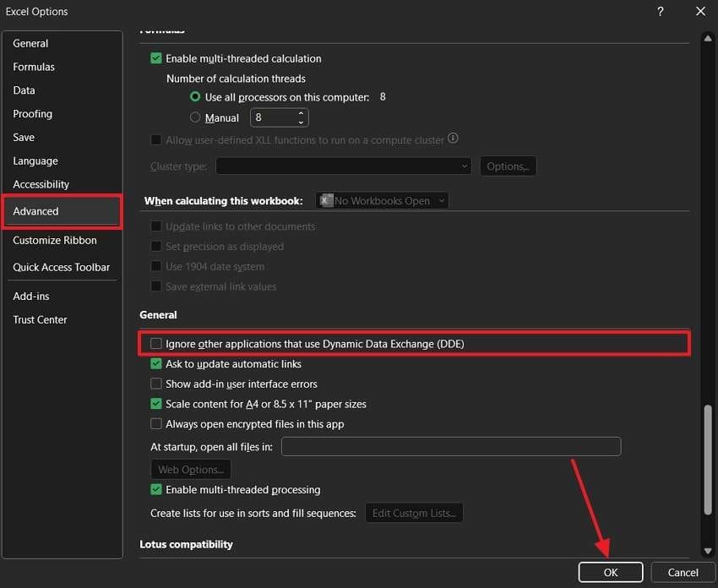Select the Language category
718x588 pixels.
[x=35, y=161]
